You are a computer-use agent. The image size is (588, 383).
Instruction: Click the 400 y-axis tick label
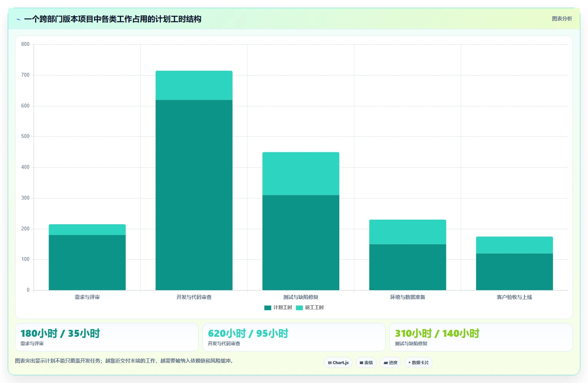[x=25, y=167]
